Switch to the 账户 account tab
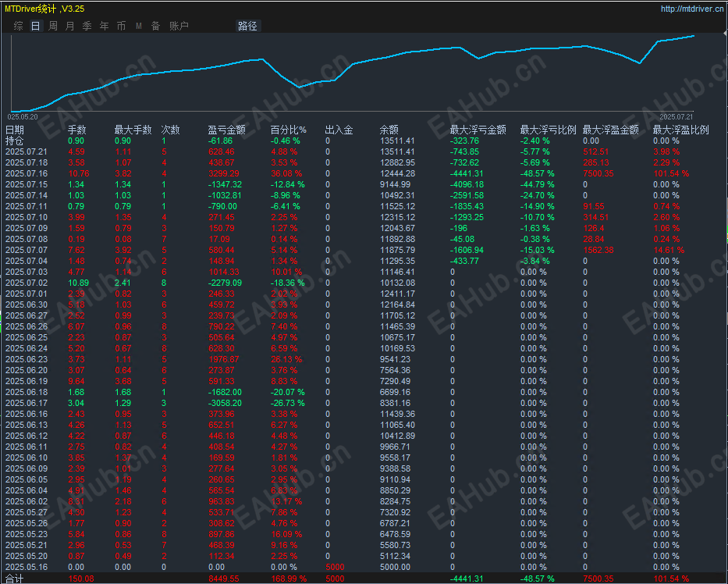The width and height of the screenshot is (728, 584). point(179,26)
